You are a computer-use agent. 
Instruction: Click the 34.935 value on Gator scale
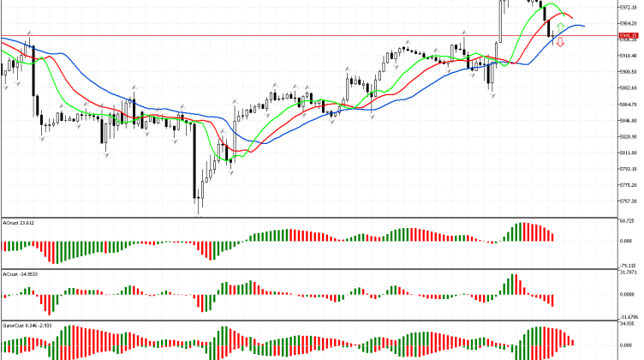pyautogui.click(x=627, y=325)
